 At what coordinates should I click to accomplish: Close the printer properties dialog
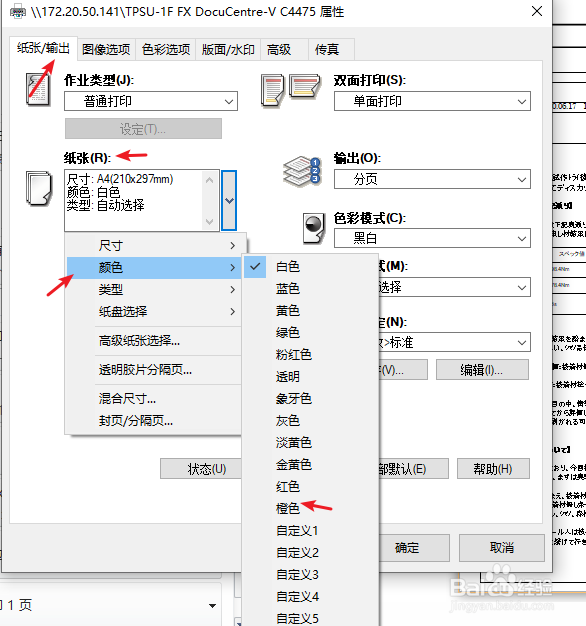pos(537,11)
